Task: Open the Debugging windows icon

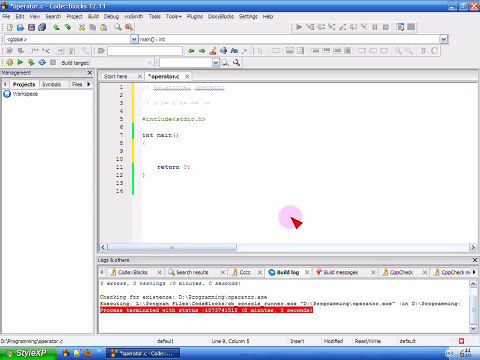Action: (x=400, y=27)
